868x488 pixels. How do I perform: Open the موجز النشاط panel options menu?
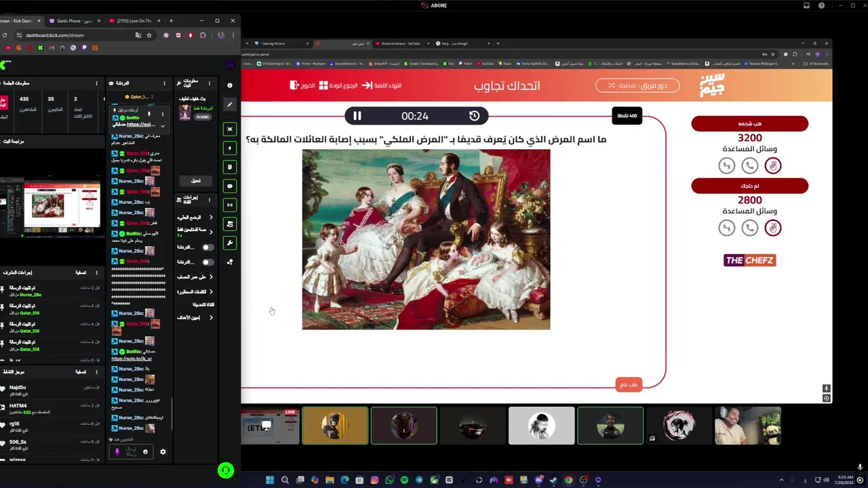pyautogui.click(x=96, y=372)
